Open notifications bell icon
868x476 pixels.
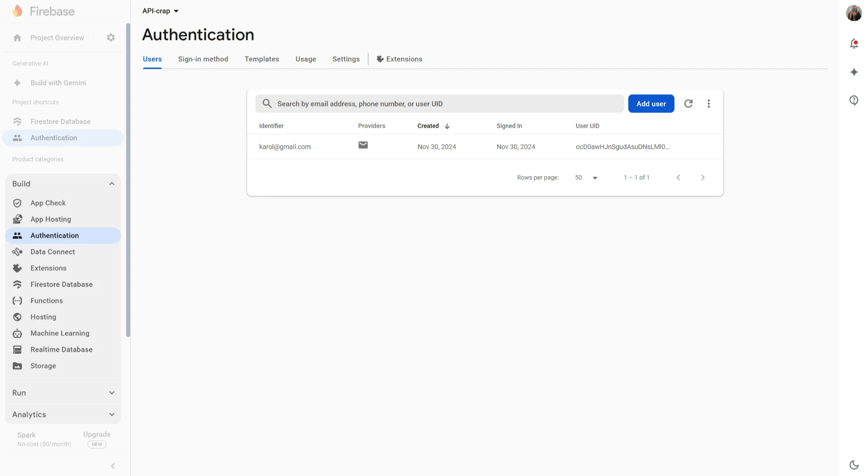click(x=854, y=43)
